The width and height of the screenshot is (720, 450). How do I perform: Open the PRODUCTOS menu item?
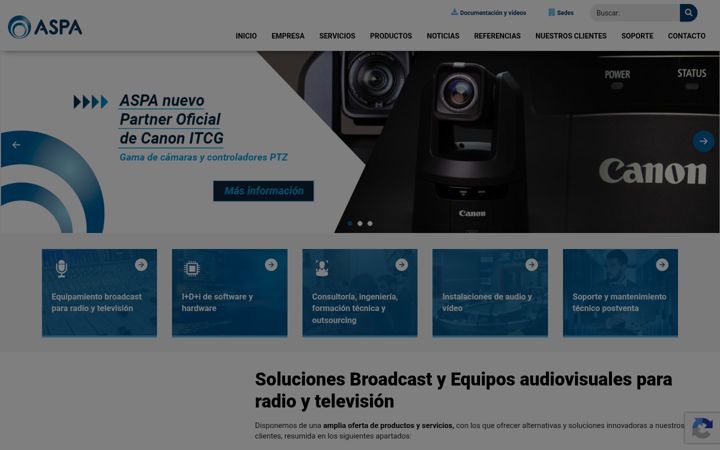tap(391, 36)
